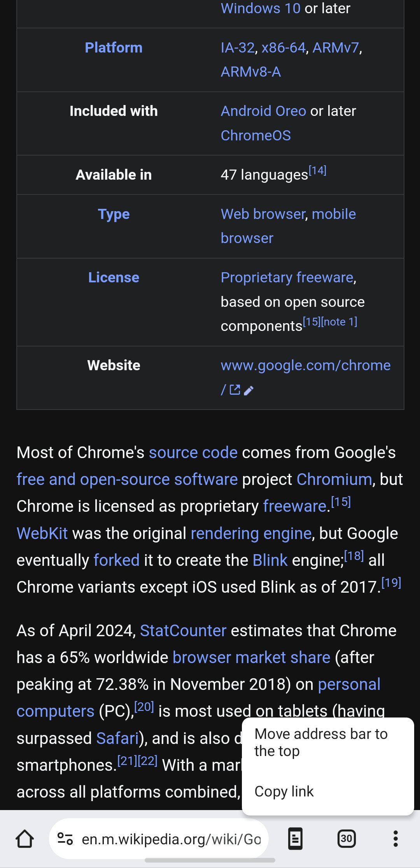
Task: Click the edit pencil icon beside website
Action: click(x=249, y=390)
